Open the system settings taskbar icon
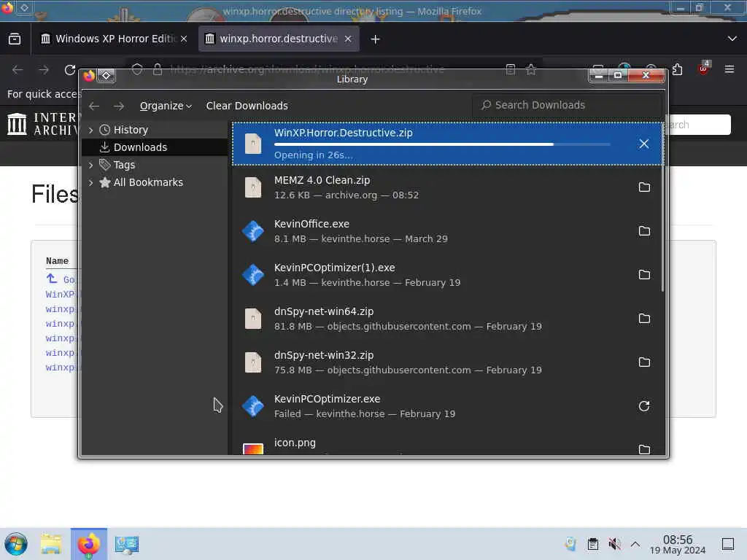This screenshot has width=747, height=560. (x=127, y=544)
